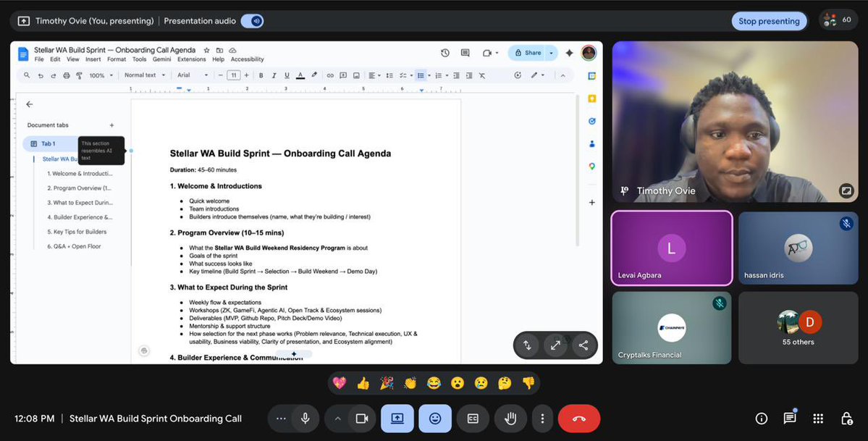Image resolution: width=868 pixels, height=441 pixels.
Task: Send the party popper reaction
Action: coord(387,383)
